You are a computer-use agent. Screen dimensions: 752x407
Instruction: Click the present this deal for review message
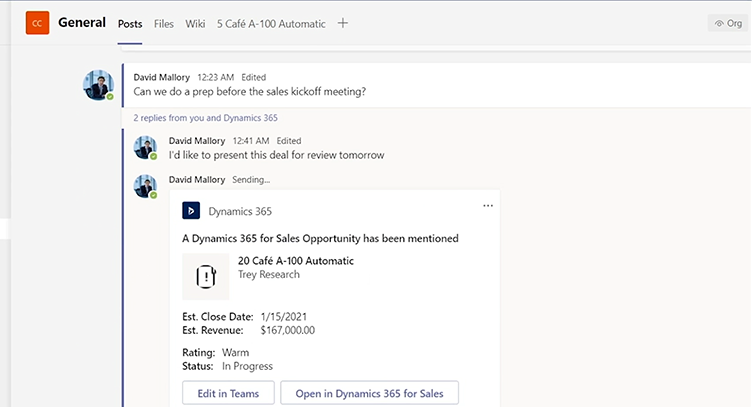276,155
